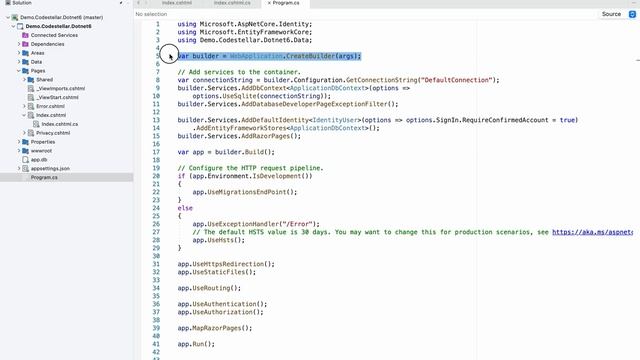Select Privacy.cshtml in the solution tree
Image resolution: width=640 pixels, height=360 pixels.
tap(53, 133)
